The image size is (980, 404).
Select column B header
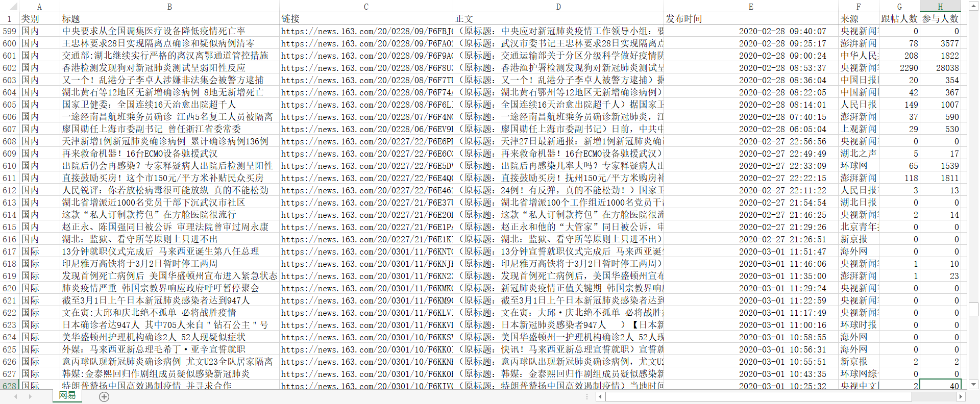click(169, 6)
